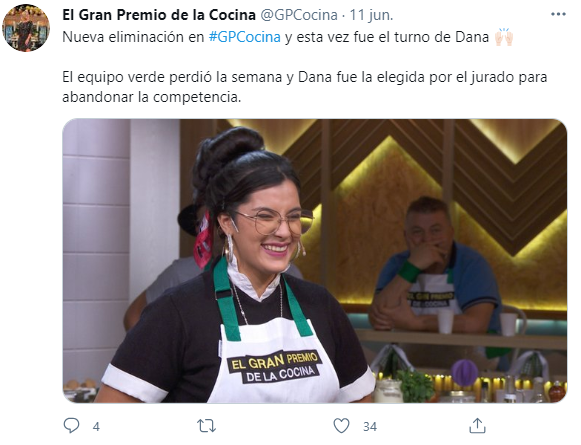
Task: Click the raised hands emoji in the tweet
Action: [504, 37]
